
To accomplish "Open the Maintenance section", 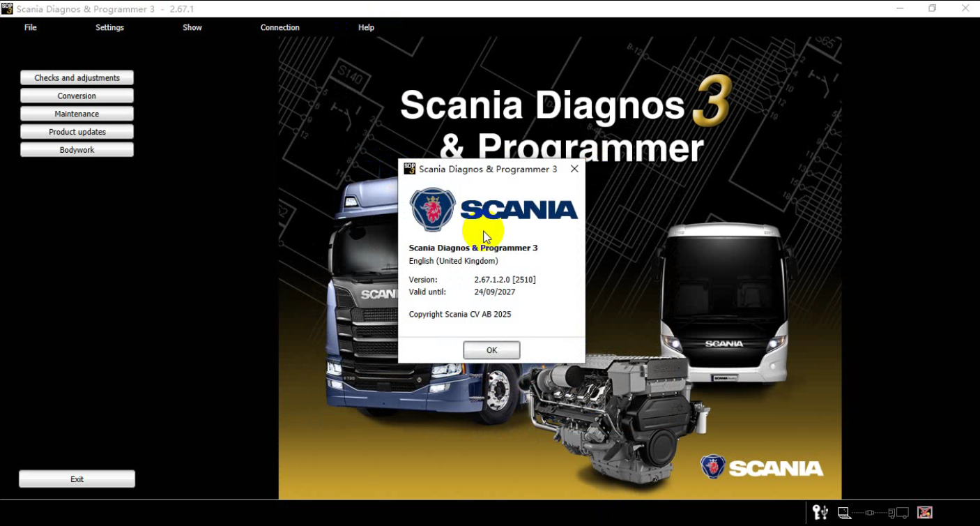I will [77, 114].
